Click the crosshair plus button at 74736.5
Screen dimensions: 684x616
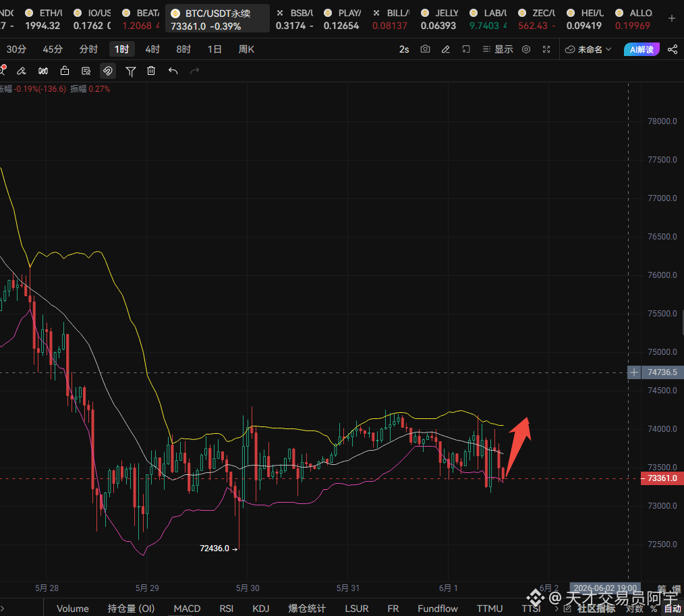pyautogui.click(x=634, y=372)
